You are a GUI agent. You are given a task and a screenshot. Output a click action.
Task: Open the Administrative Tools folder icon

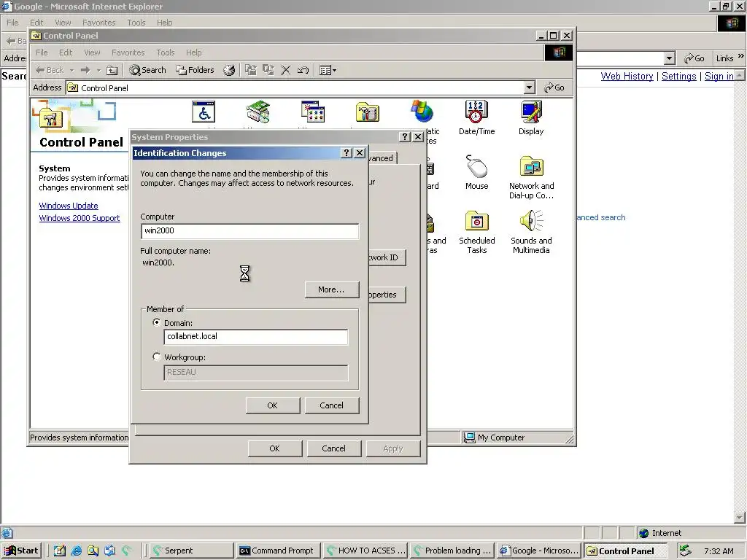click(368, 112)
